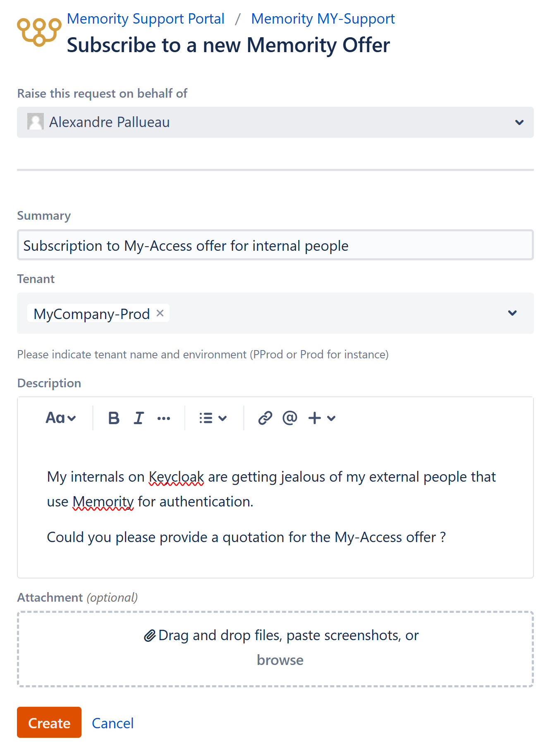Go to Memority Support Portal breadcrumb
The image size is (550, 756).
[146, 19]
